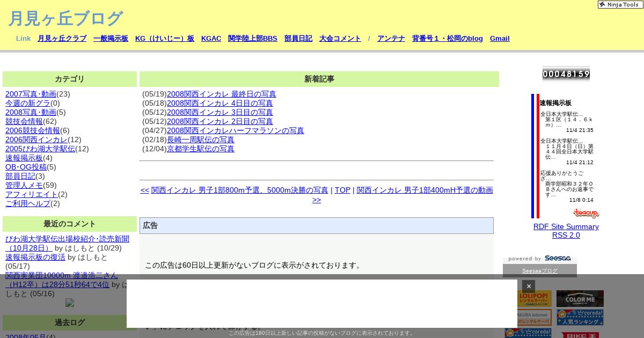Open RSS 2.0 feed link
The image size is (644, 338).
[x=566, y=235]
